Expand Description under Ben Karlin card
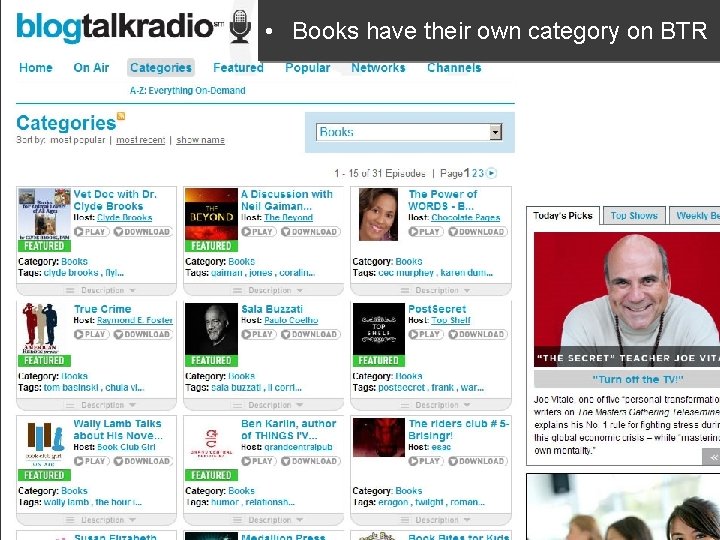Screen dimensions: 720x540 coord(264,520)
